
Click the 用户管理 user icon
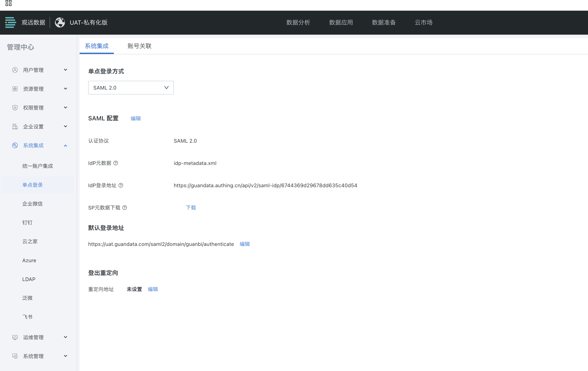(x=15, y=70)
